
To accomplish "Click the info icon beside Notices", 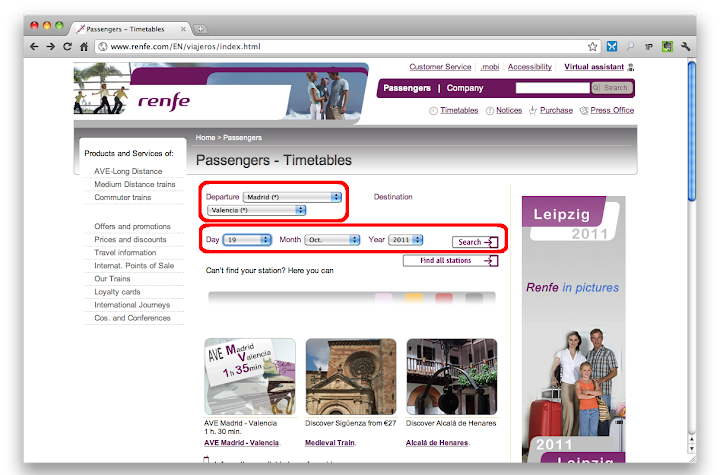I will point(489,111).
